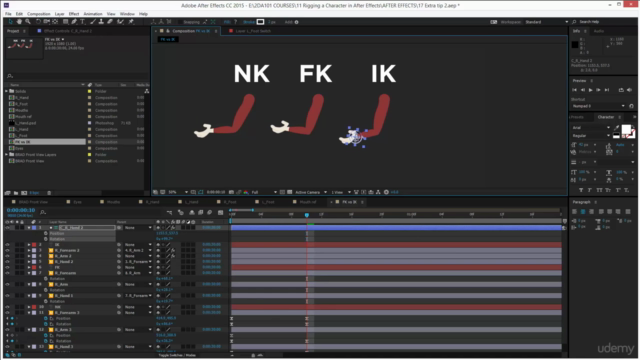Screen dimensions: 640x360
Task: Open the Regular font style dropdown
Action: click(591, 136)
